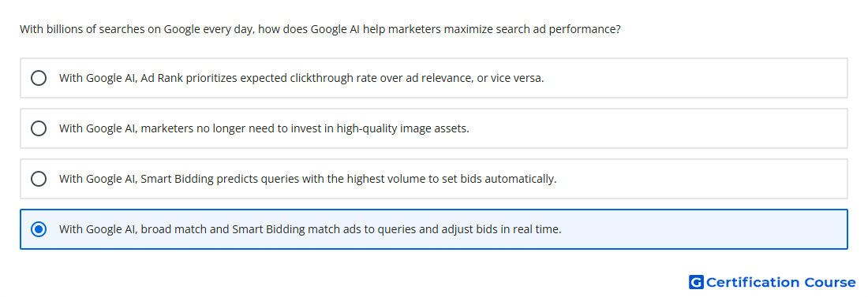Click the question text about Google AI
Viewport: 868px width, 297px height.
point(320,29)
